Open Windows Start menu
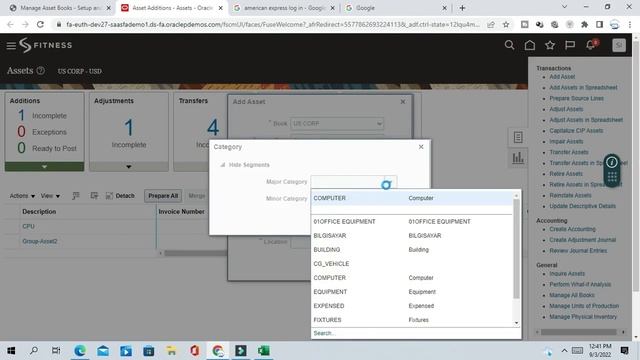 pyautogui.click(x=11, y=351)
